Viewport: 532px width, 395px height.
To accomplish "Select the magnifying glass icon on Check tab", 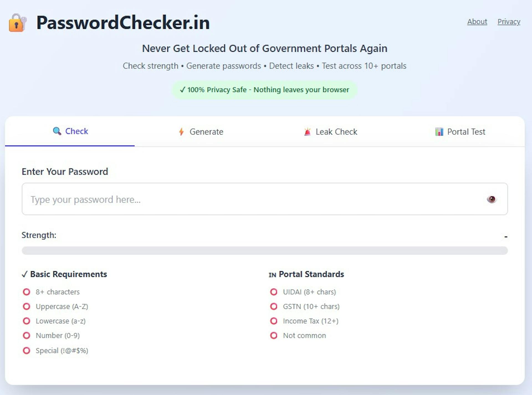I will pos(57,132).
